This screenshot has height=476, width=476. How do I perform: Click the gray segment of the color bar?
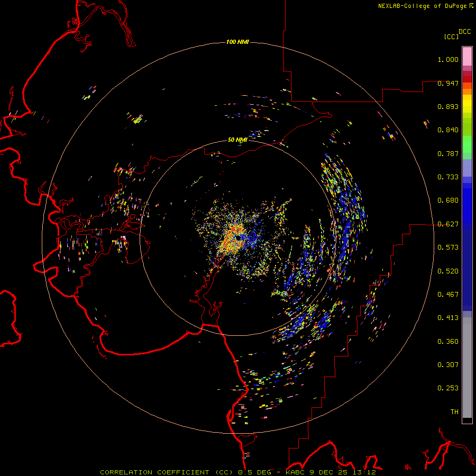[x=467, y=368]
